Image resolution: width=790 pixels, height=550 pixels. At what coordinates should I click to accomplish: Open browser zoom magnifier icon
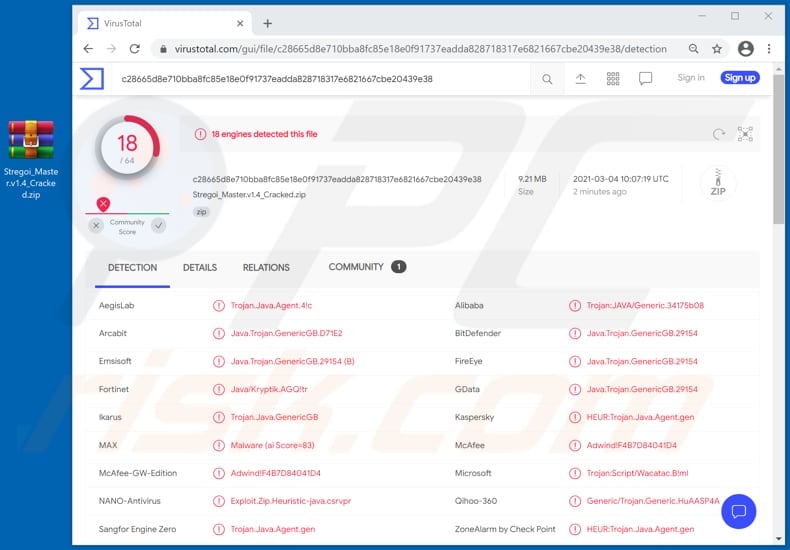coord(694,49)
